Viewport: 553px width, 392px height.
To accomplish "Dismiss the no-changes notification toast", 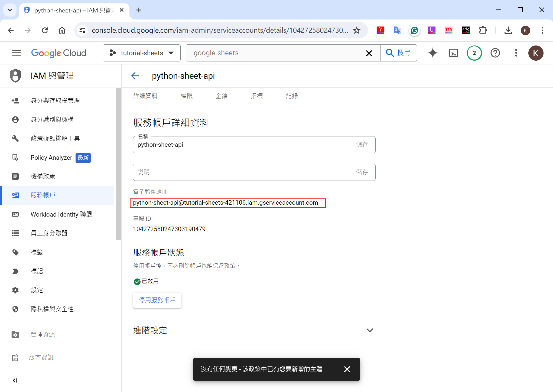I will [347, 369].
